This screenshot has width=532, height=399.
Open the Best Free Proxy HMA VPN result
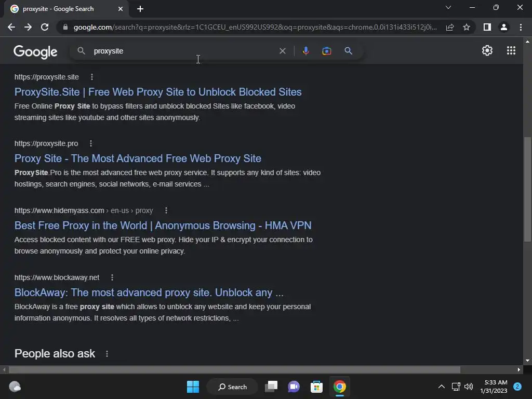(x=163, y=225)
